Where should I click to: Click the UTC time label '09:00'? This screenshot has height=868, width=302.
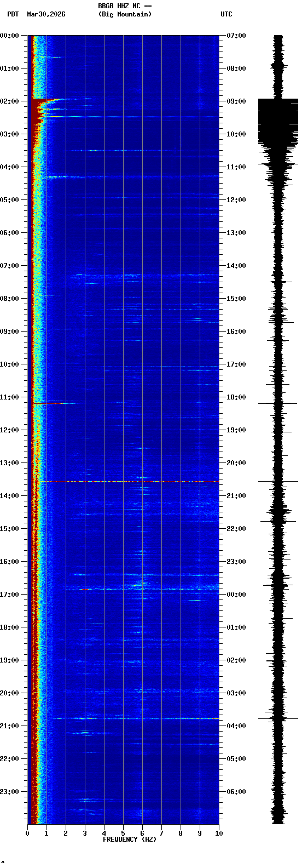[x=236, y=101]
